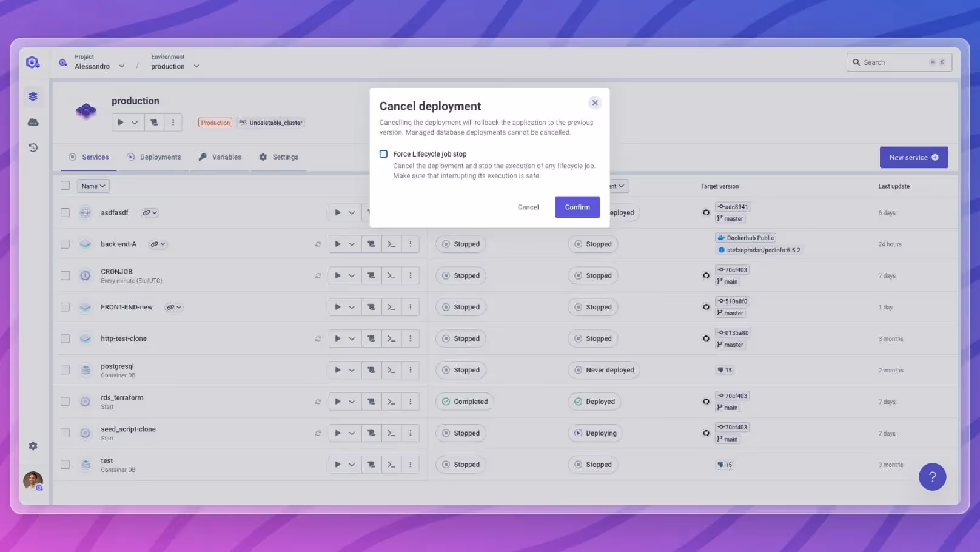Click auto-deploy refresh icon for rds_terraform
980x552 pixels.
[318, 402]
